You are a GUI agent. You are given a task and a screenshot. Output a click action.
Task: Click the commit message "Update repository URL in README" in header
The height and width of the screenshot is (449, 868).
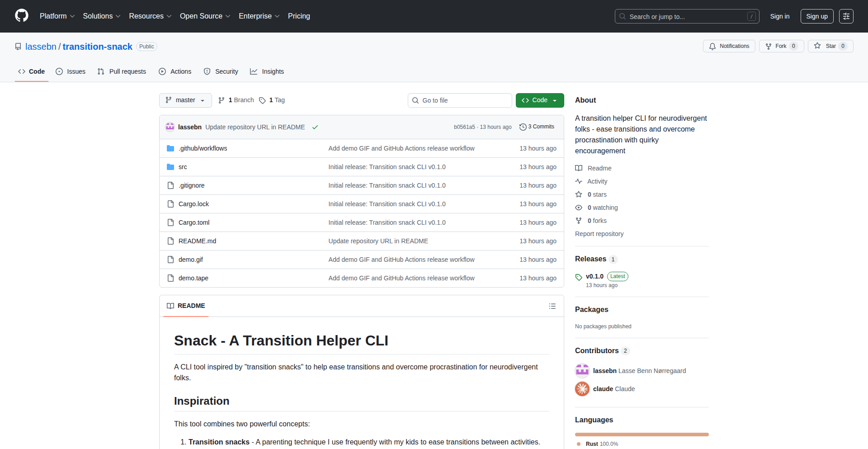pos(255,127)
